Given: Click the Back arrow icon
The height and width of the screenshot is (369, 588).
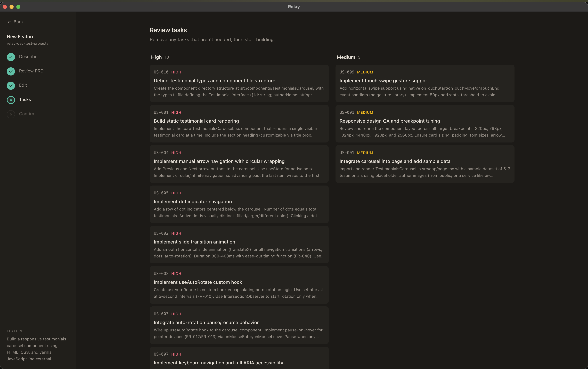Looking at the screenshot, I should tap(9, 22).
